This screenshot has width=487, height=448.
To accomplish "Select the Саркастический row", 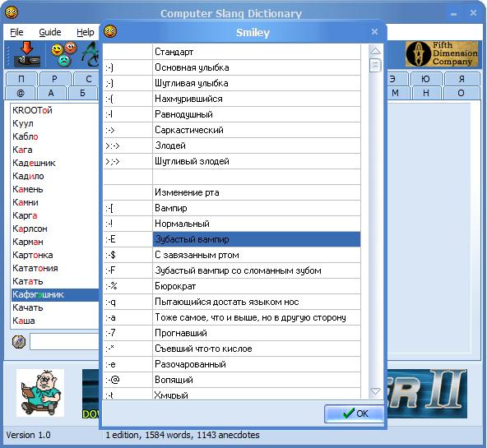I will (x=232, y=130).
